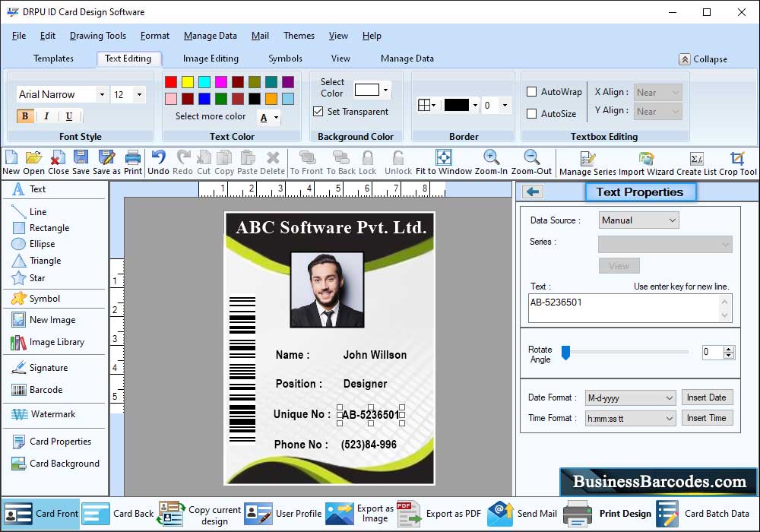The height and width of the screenshot is (532, 760).
Task: Toggle Underline font style
Action: pos(69,116)
